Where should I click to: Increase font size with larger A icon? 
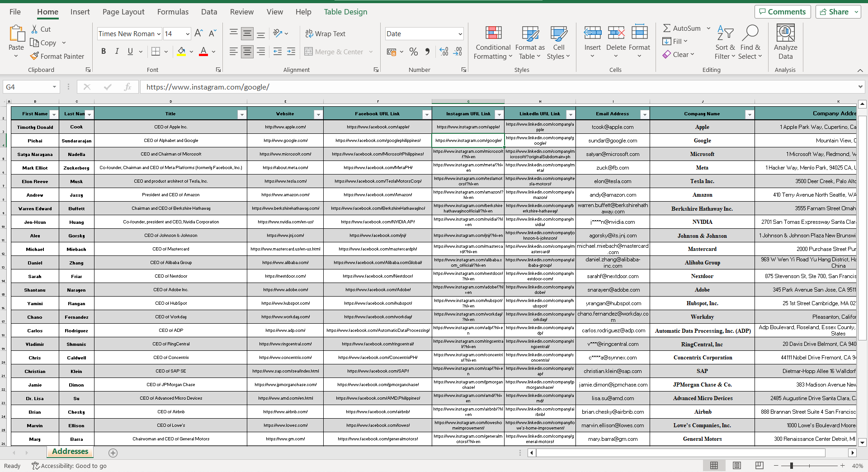tap(198, 33)
